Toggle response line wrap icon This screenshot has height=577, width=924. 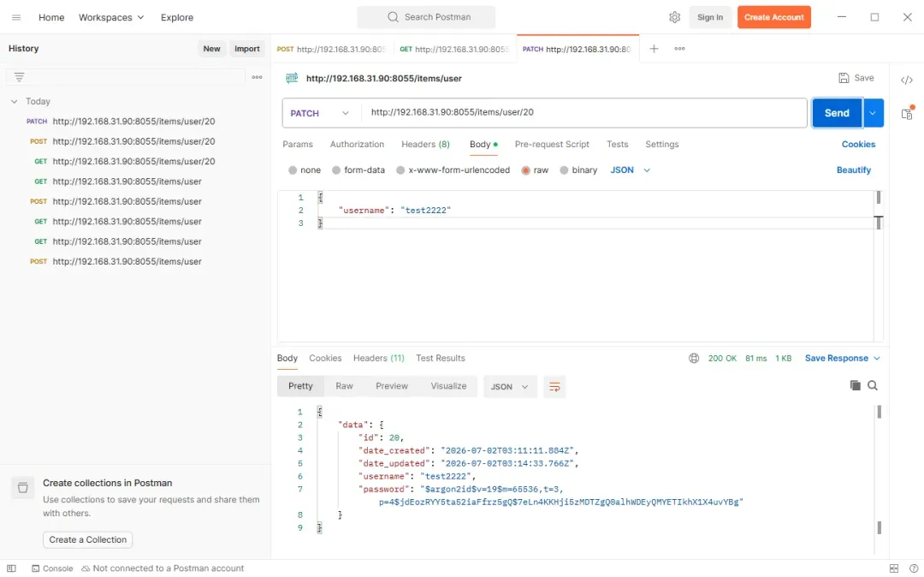[x=554, y=387]
